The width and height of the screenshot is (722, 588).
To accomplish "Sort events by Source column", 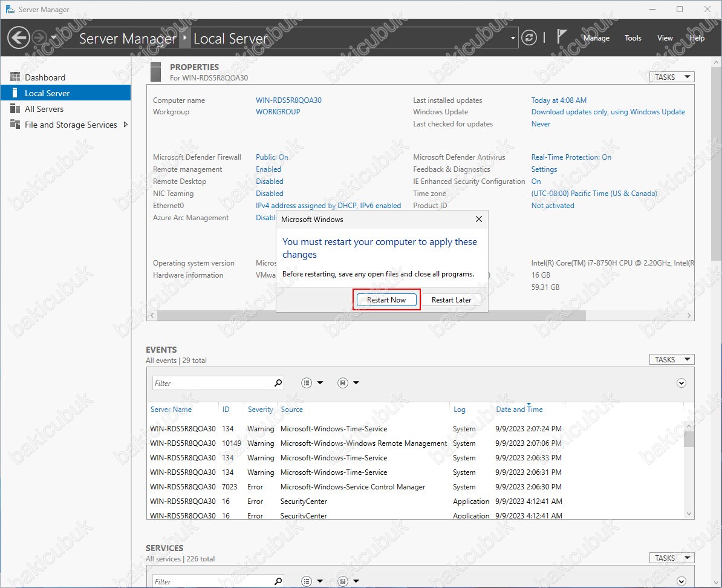I will pos(292,409).
